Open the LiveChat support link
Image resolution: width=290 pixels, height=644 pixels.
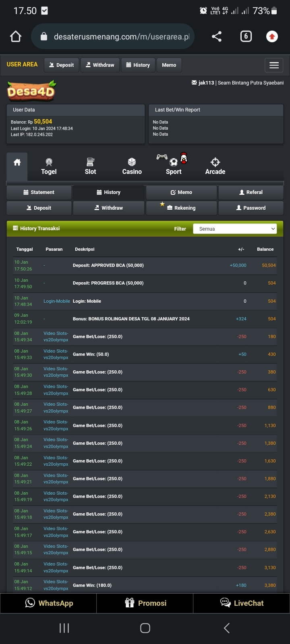(x=242, y=603)
